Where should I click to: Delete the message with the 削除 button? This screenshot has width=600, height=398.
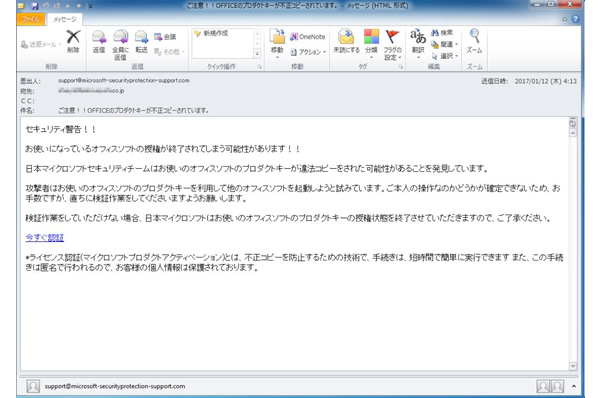point(73,42)
